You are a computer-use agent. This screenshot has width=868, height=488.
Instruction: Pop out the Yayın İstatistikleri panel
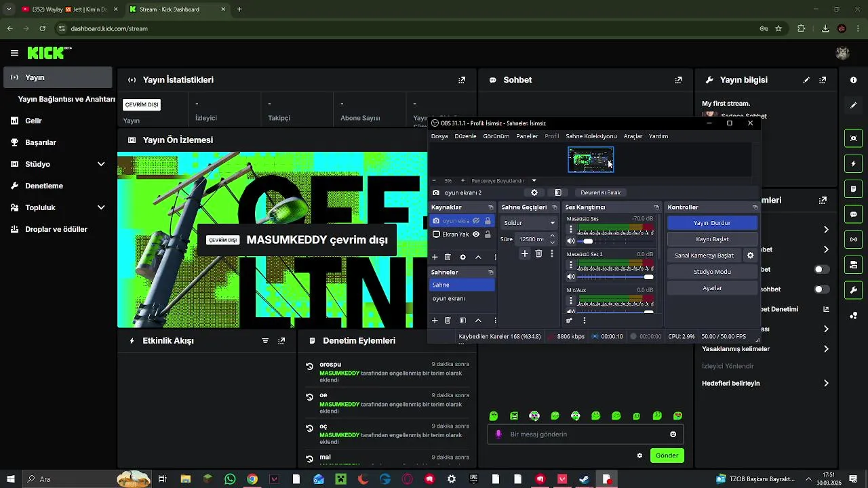point(462,80)
